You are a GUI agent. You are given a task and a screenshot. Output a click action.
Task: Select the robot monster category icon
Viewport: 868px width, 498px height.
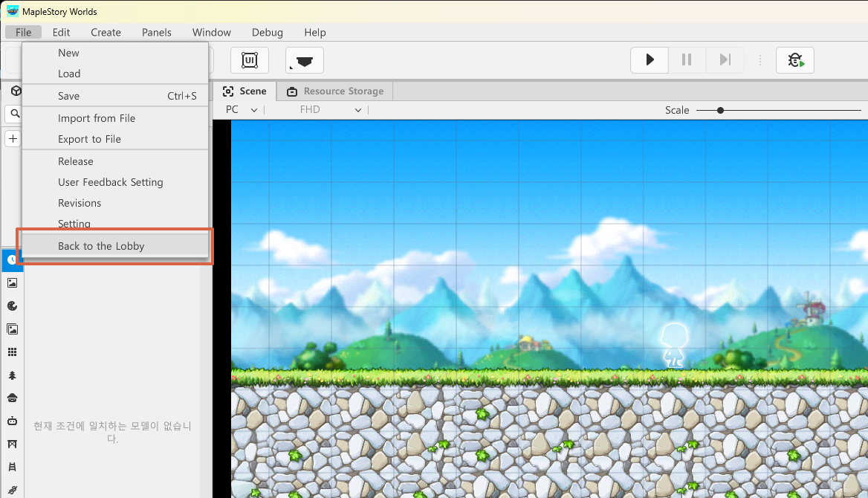12,421
